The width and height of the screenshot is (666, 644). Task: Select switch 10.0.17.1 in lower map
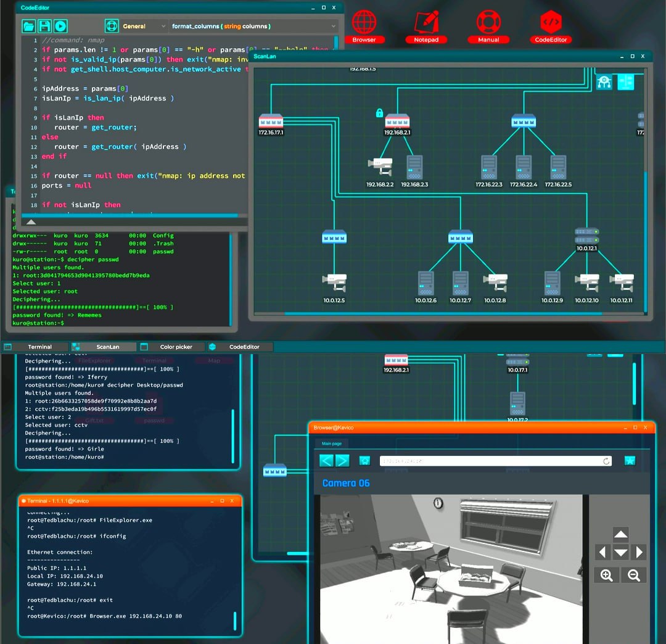tap(517, 363)
